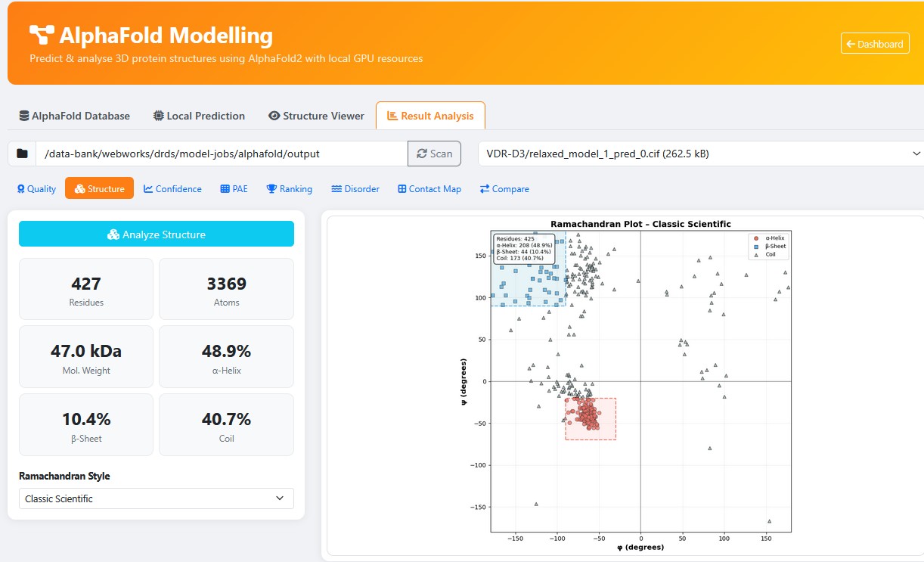Open the AlphaFold Database tab
The width and height of the screenshot is (924, 562).
tap(74, 116)
